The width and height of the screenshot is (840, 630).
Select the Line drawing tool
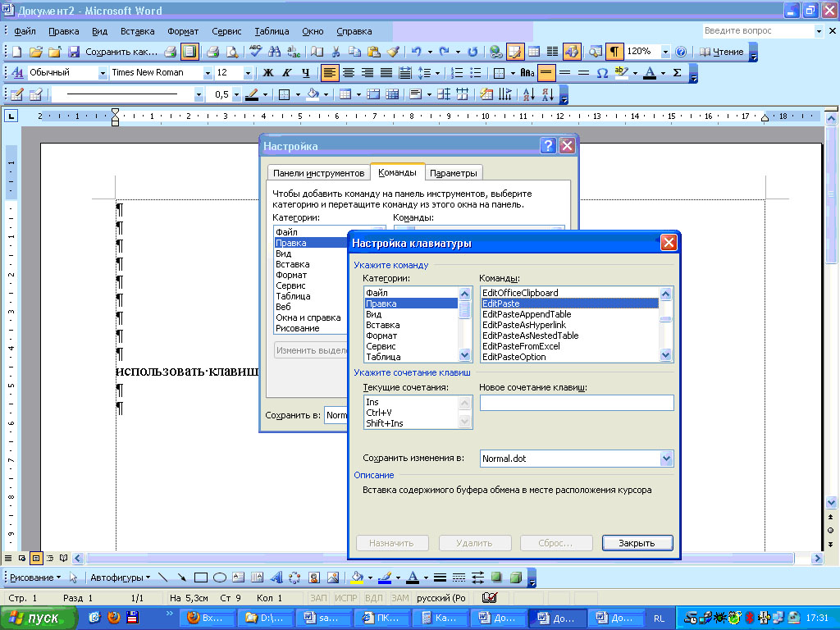pyautogui.click(x=163, y=577)
